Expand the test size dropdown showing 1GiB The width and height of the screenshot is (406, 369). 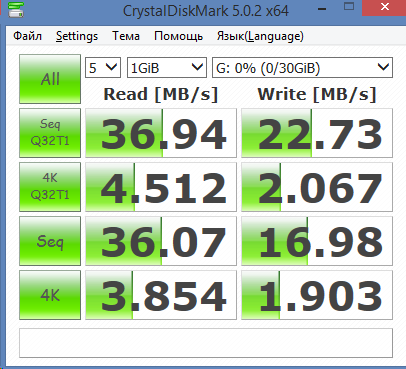(x=167, y=68)
